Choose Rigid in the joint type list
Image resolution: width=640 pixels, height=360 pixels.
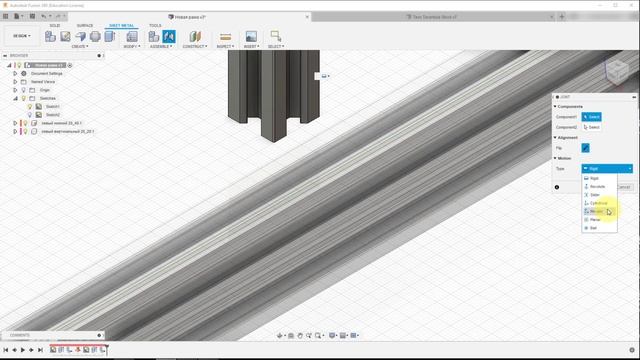tap(599, 178)
